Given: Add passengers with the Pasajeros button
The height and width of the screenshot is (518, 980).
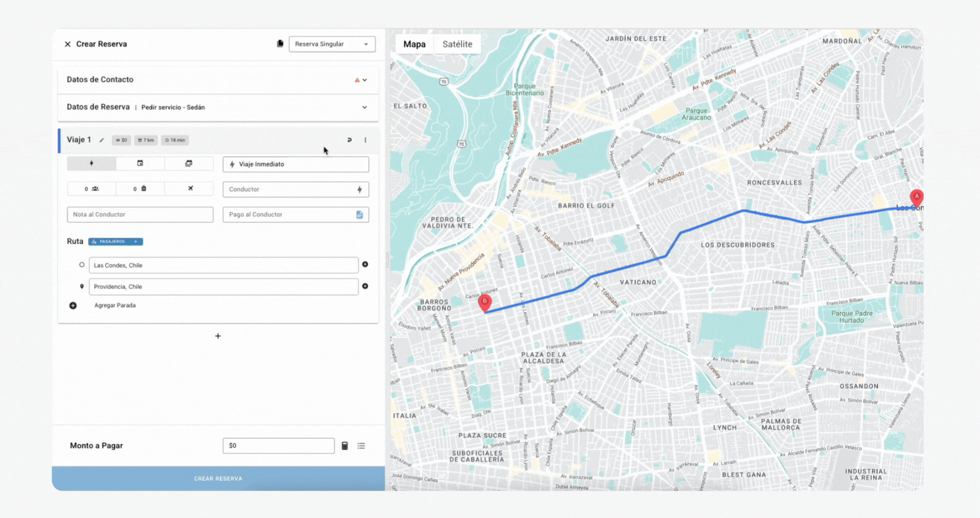Looking at the screenshot, I should pos(115,241).
